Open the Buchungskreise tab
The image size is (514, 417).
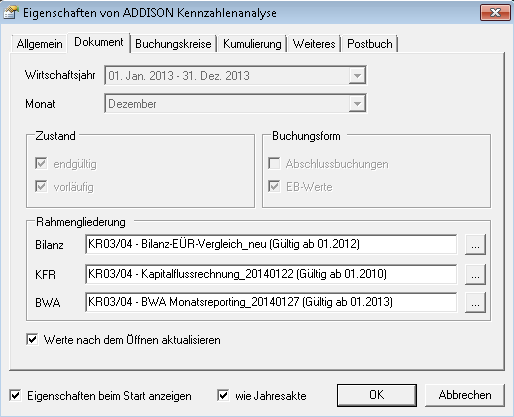(173, 44)
